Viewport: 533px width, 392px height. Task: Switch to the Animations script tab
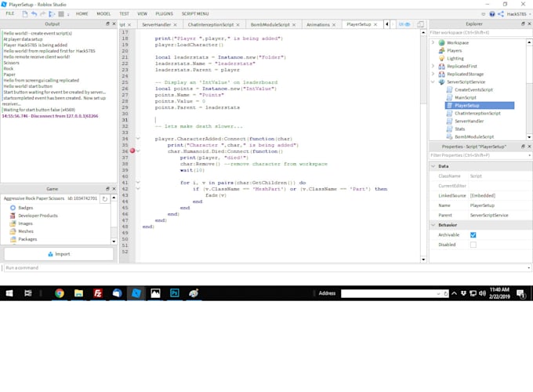317,25
